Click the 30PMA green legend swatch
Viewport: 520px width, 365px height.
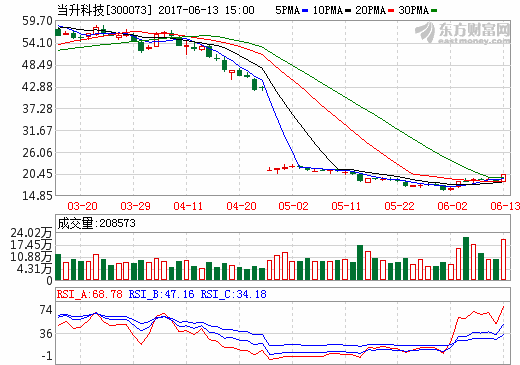(434, 11)
